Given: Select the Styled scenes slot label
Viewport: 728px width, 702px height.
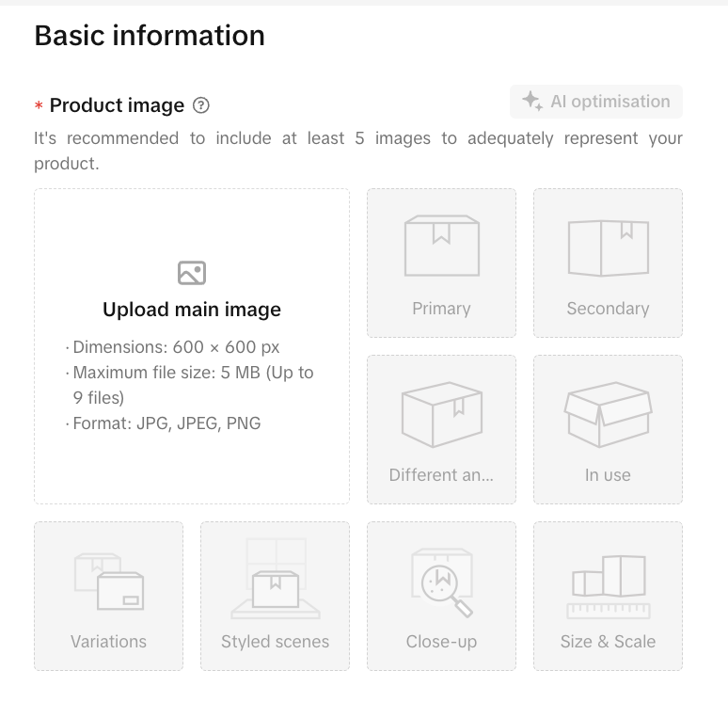Looking at the screenshot, I should coord(275,642).
